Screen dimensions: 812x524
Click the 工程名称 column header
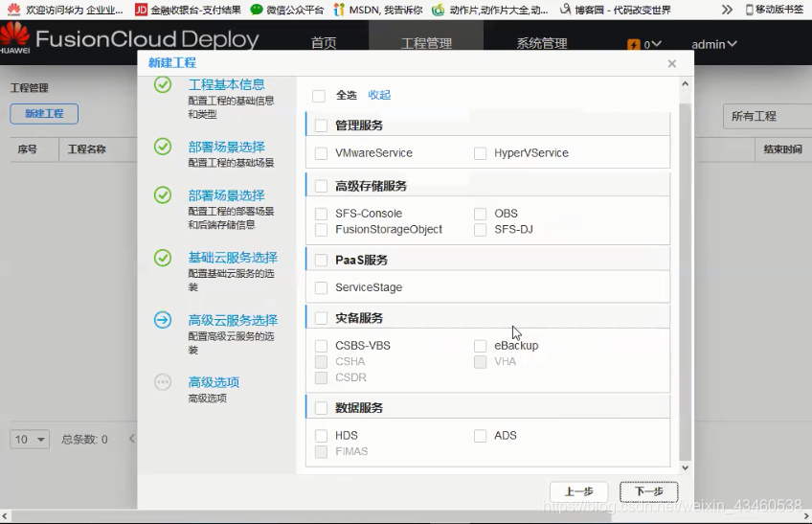(86, 149)
